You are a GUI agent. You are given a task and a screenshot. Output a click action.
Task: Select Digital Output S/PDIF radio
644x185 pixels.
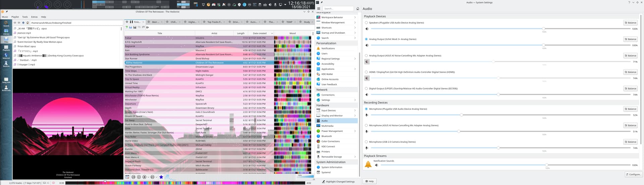[366, 89]
